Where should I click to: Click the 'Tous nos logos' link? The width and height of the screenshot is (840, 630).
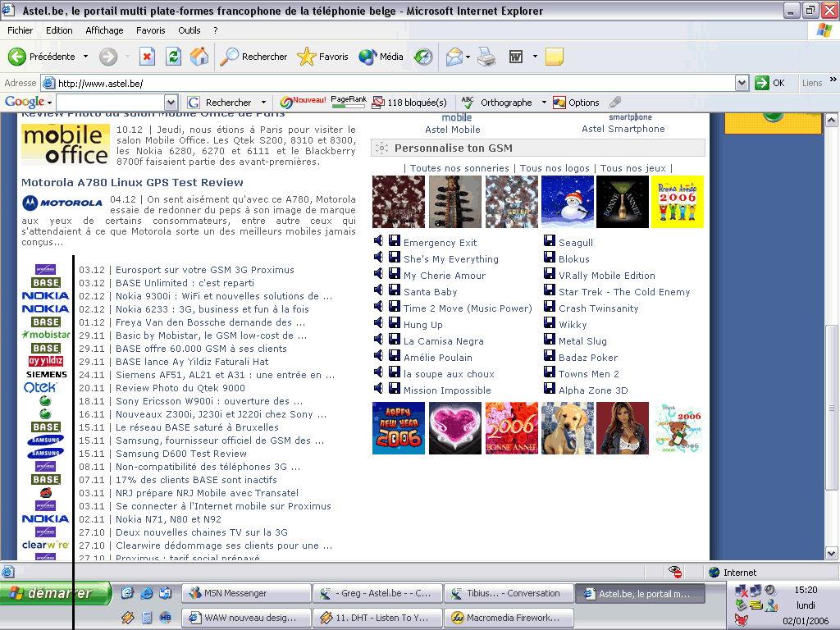[x=555, y=168]
